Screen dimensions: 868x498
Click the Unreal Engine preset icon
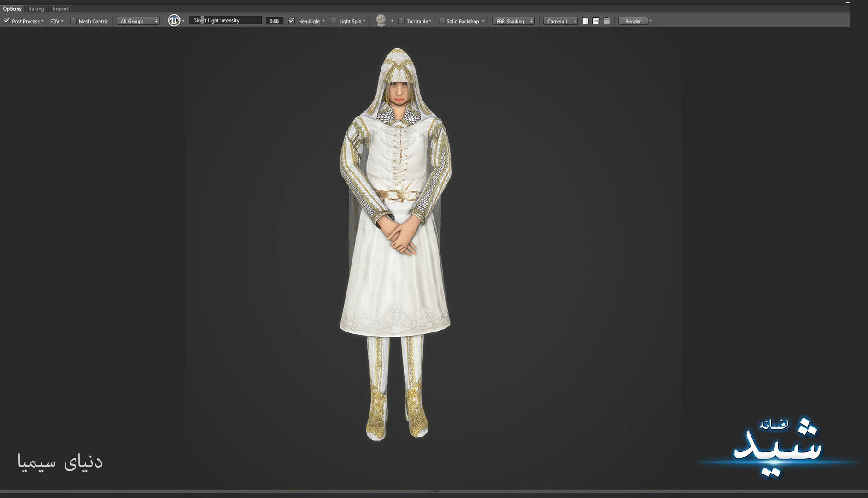tap(174, 21)
